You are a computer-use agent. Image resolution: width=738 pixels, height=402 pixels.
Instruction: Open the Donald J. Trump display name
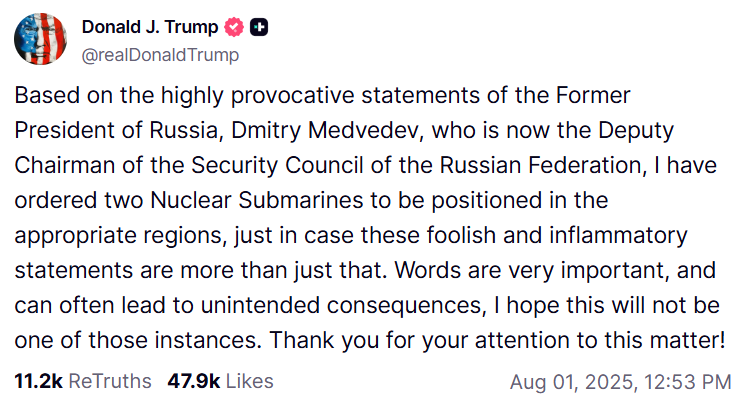[x=150, y=27]
